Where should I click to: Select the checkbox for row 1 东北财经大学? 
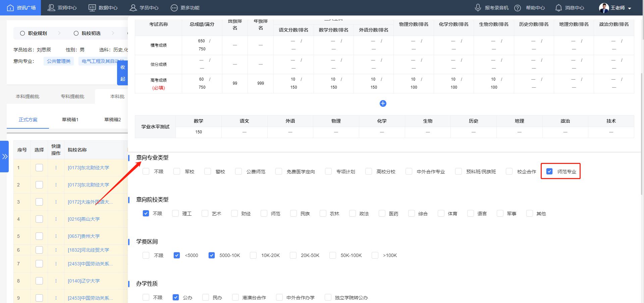39,168
